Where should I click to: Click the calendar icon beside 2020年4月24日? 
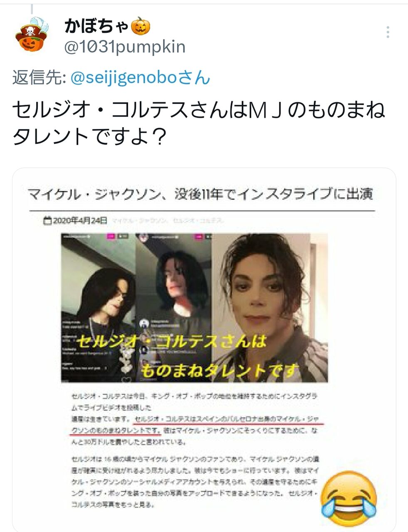click(x=48, y=221)
